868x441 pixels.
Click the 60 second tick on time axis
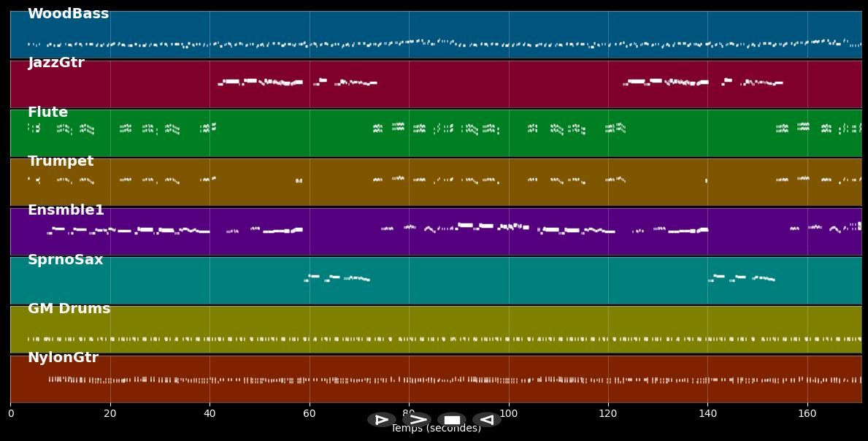click(x=310, y=414)
